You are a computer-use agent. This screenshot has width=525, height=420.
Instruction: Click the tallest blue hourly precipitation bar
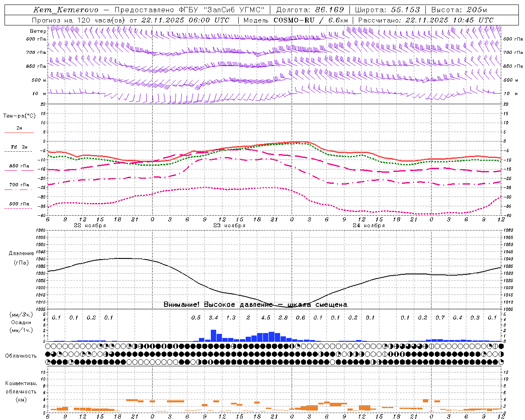pyautogui.click(x=213, y=335)
